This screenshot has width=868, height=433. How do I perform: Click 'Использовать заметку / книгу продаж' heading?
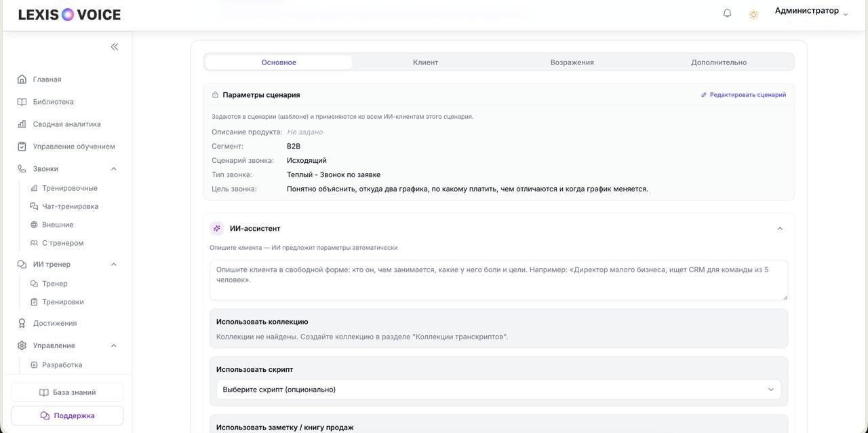(285, 428)
